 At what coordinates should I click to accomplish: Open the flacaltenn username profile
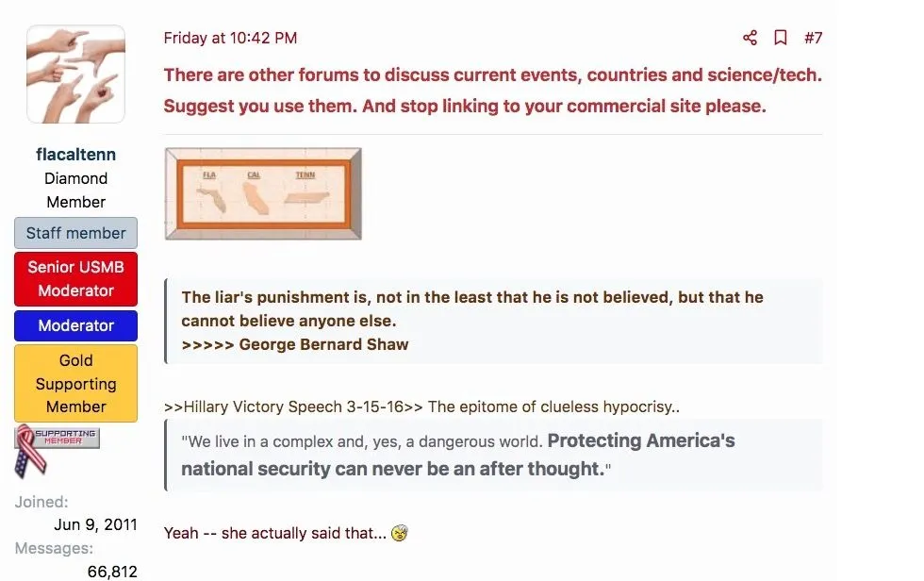pos(75,154)
